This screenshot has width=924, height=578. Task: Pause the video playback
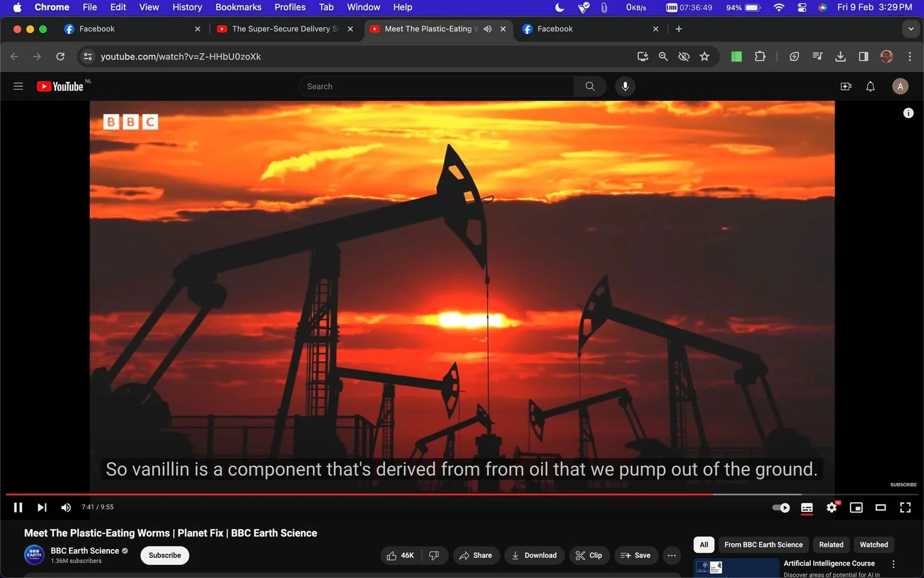point(18,508)
